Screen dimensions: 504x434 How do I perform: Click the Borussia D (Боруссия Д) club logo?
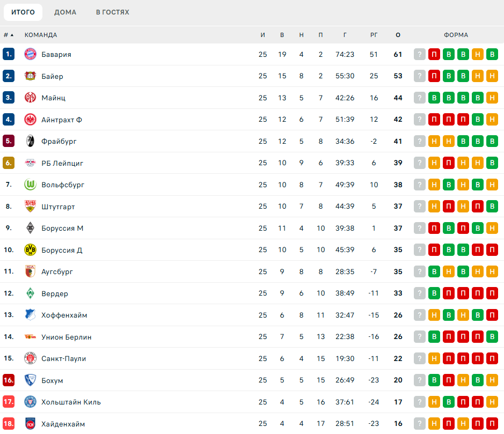tap(30, 250)
